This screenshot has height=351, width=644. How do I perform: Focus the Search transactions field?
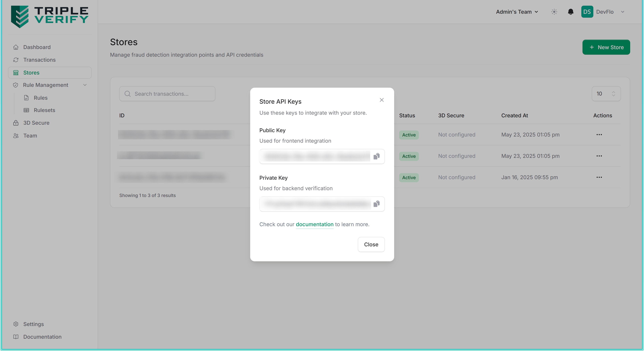[167, 94]
